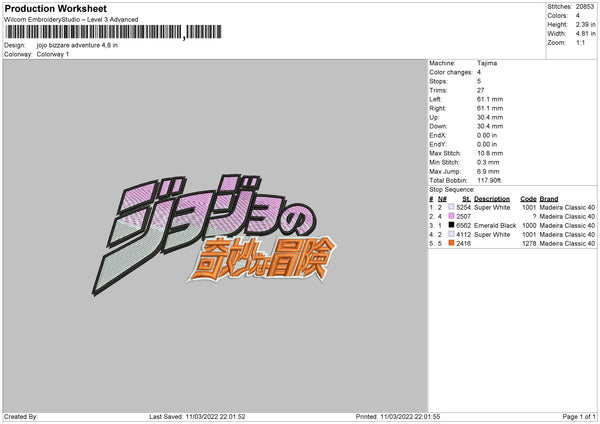
Task: Click the Code column header
Action: coord(528,199)
